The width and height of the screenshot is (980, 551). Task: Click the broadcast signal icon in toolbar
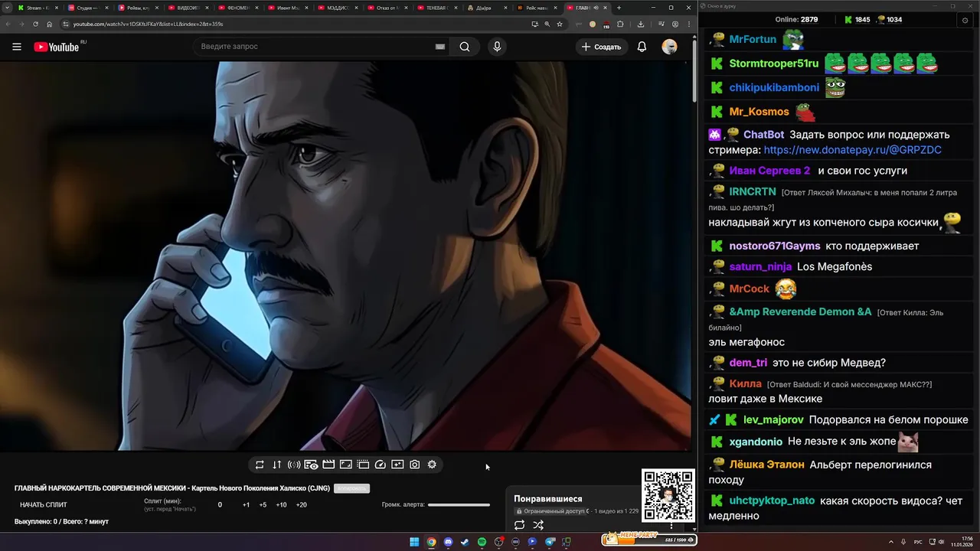click(x=294, y=465)
